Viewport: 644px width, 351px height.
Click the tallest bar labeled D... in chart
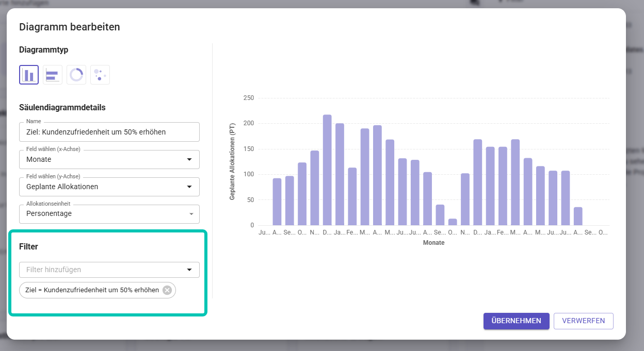(x=327, y=170)
